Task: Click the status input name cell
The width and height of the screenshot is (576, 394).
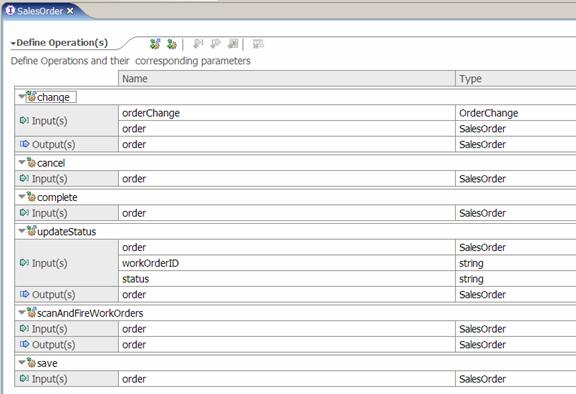Action: pos(287,279)
